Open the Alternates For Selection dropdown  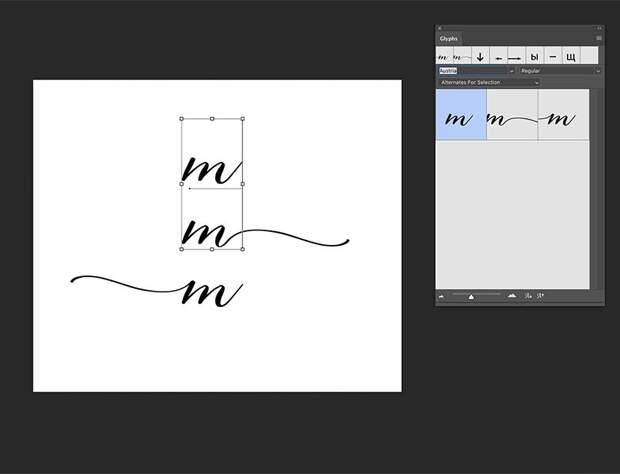click(x=489, y=82)
